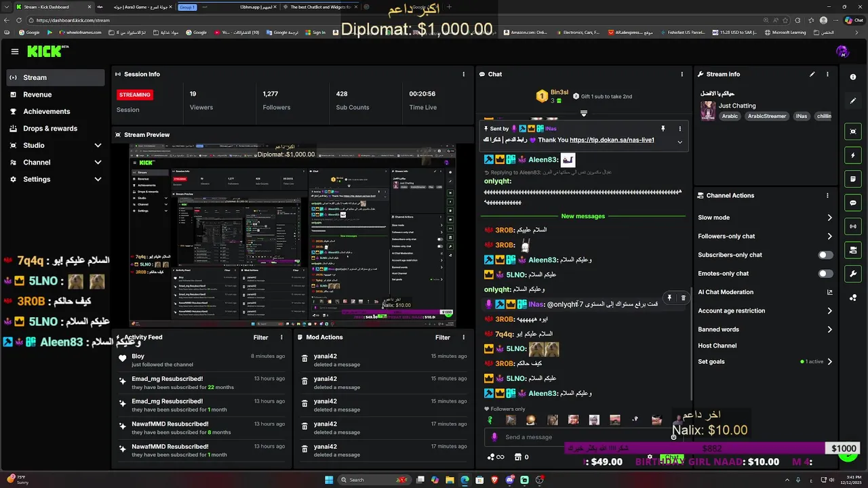Click the running green emote in quick emotes row

click(490, 420)
